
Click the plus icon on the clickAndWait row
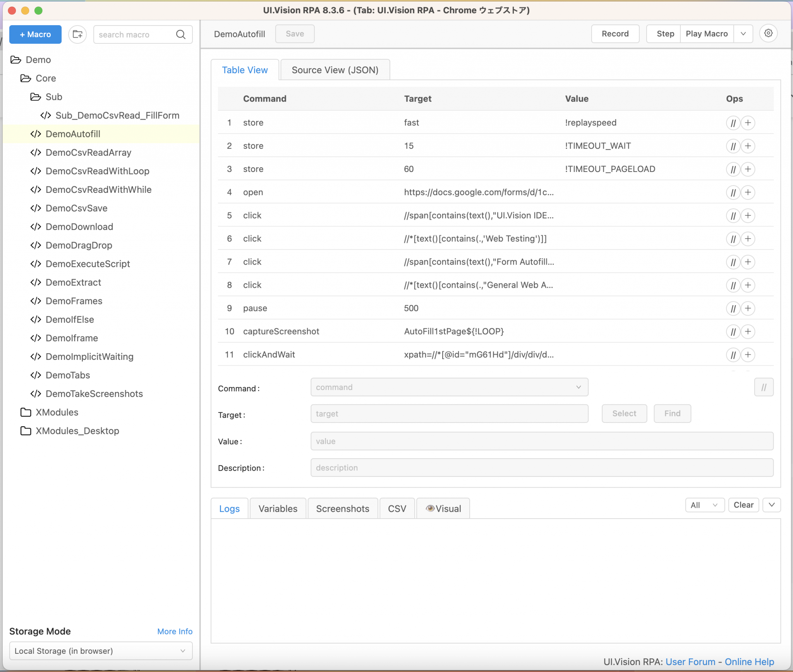pyautogui.click(x=748, y=355)
